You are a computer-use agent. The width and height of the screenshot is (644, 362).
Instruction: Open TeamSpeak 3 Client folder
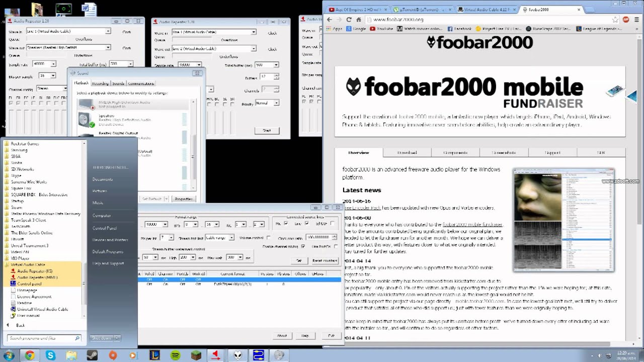point(28,220)
